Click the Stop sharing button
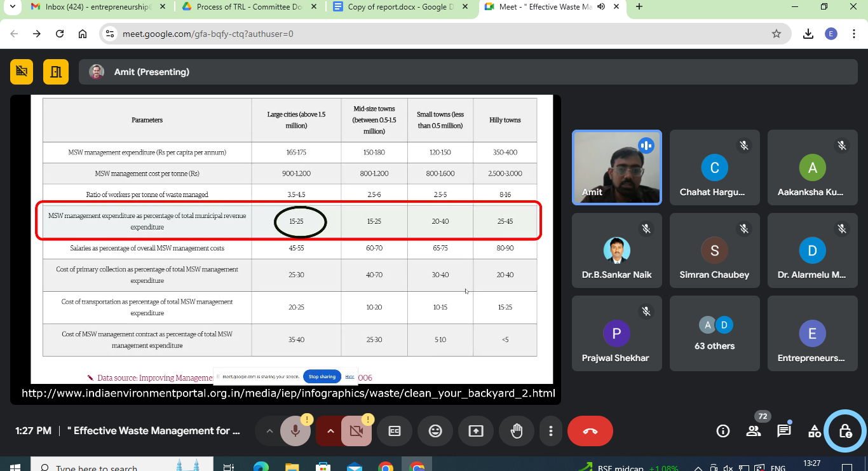868x471 pixels. point(322,376)
